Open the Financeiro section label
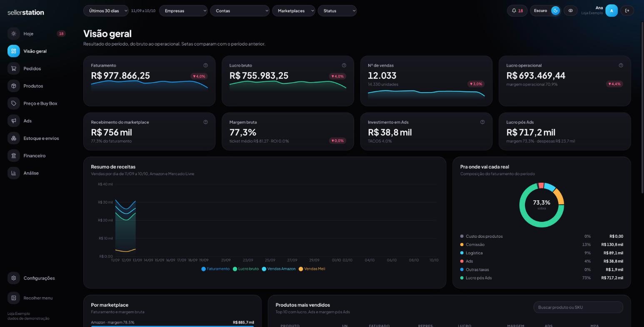The width and height of the screenshot is (644, 327). point(35,156)
